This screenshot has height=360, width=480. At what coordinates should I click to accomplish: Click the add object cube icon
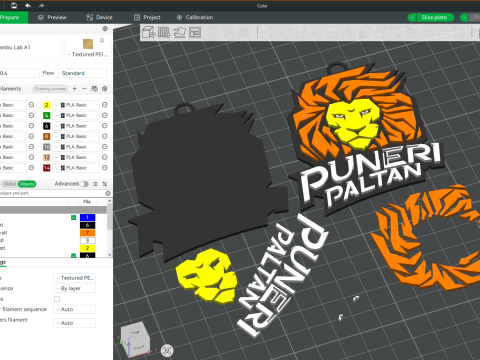(149, 32)
